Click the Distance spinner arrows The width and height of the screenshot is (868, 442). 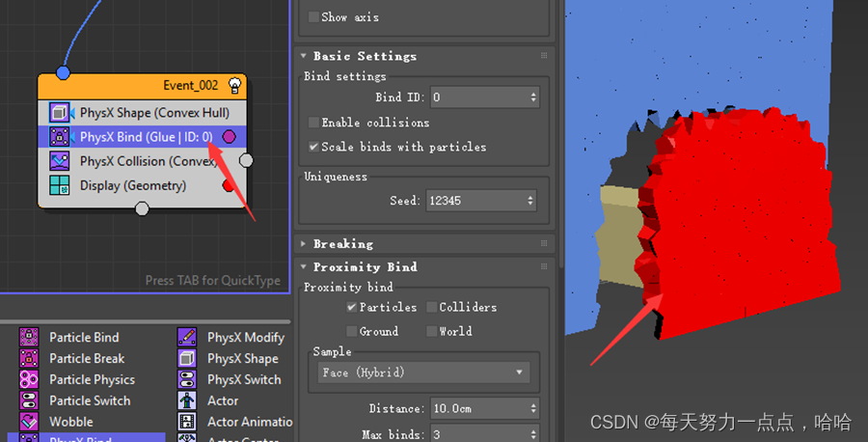(533, 409)
